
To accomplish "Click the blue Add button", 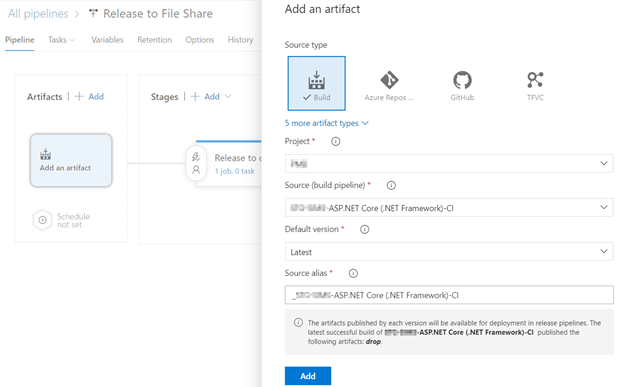I will [x=308, y=376].
